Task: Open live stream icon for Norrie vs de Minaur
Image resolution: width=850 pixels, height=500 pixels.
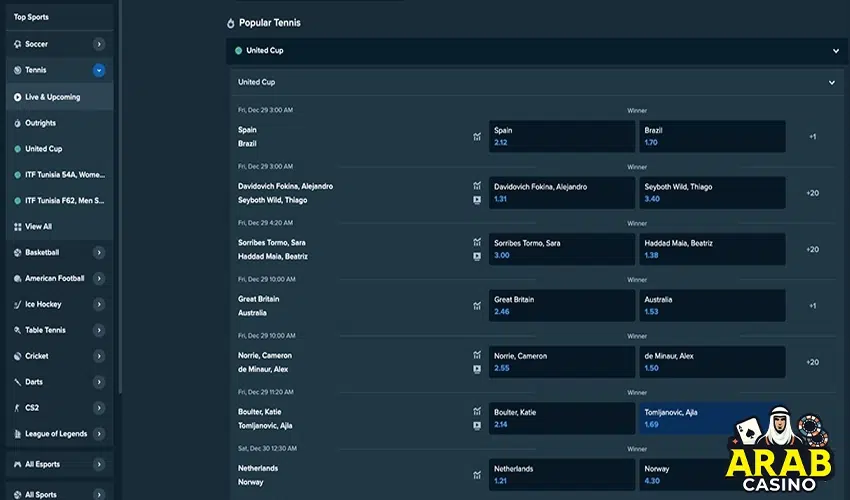Action: 477,369
